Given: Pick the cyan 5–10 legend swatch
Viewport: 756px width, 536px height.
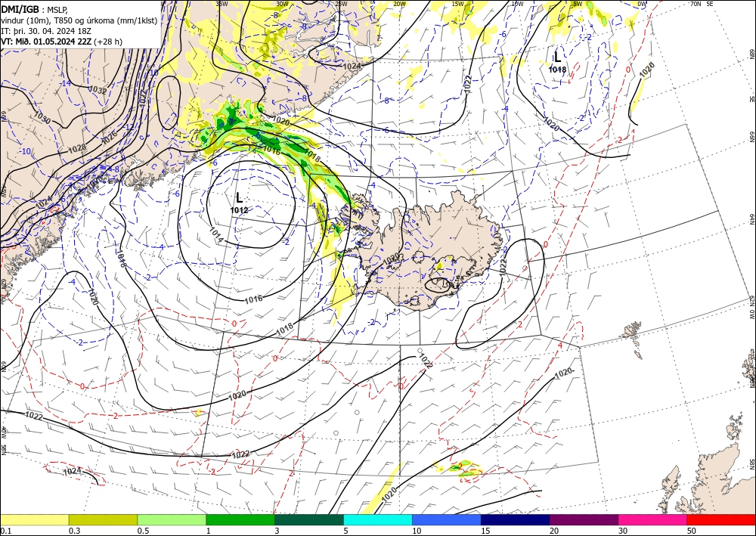Looking at the screenshot, I should pos(378,519).
